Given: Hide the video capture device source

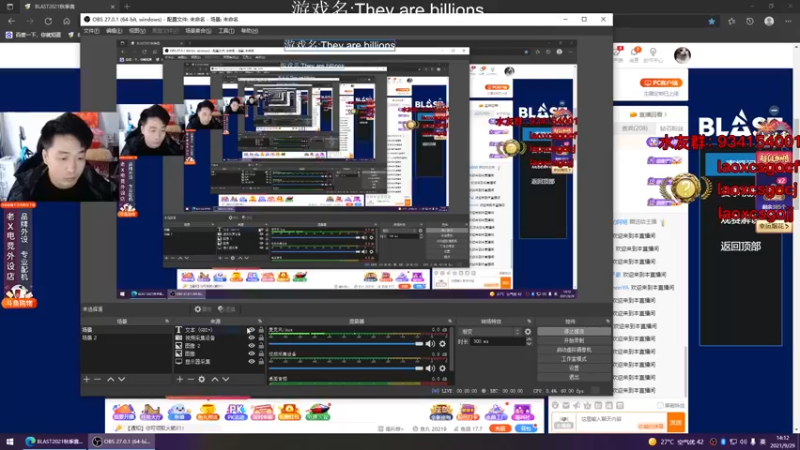Looking at the screenshot, I should pyautogui.click(x=251, y=338).
